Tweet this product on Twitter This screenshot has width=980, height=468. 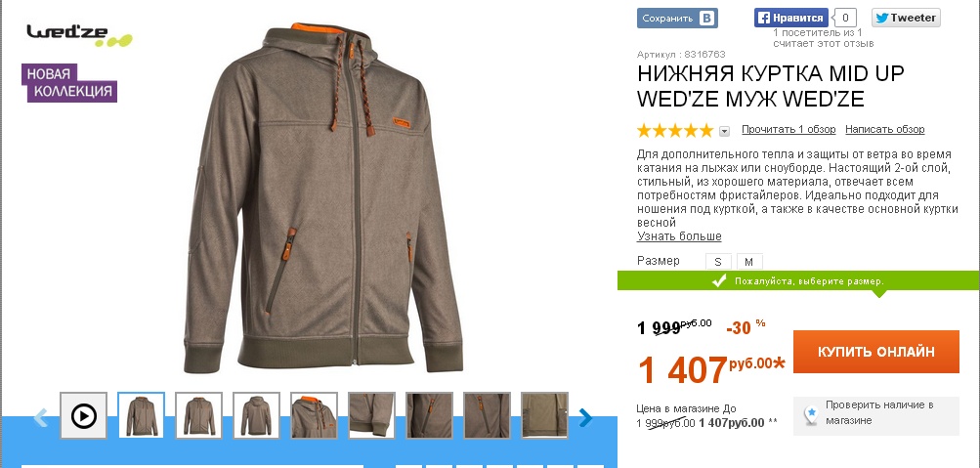[906, 19]
